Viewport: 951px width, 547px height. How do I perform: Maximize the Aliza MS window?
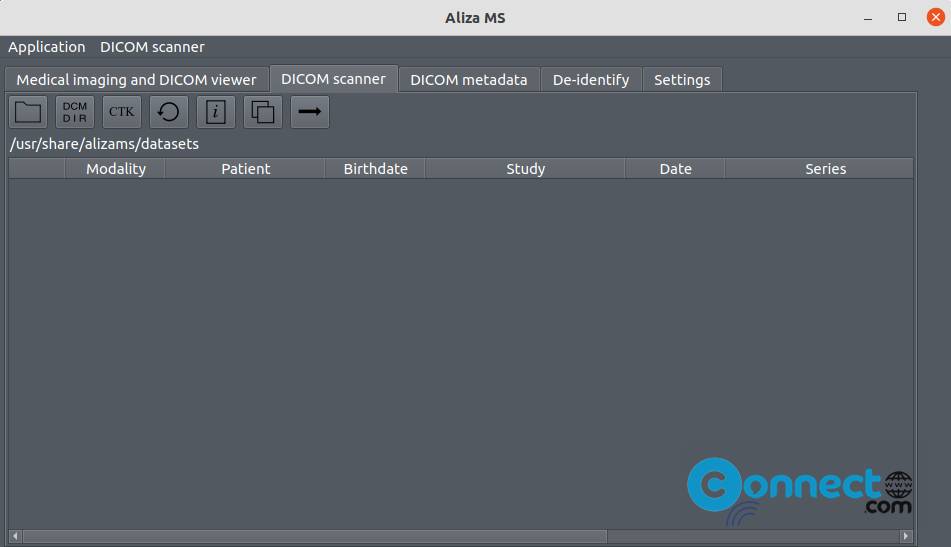click(902, 18)
